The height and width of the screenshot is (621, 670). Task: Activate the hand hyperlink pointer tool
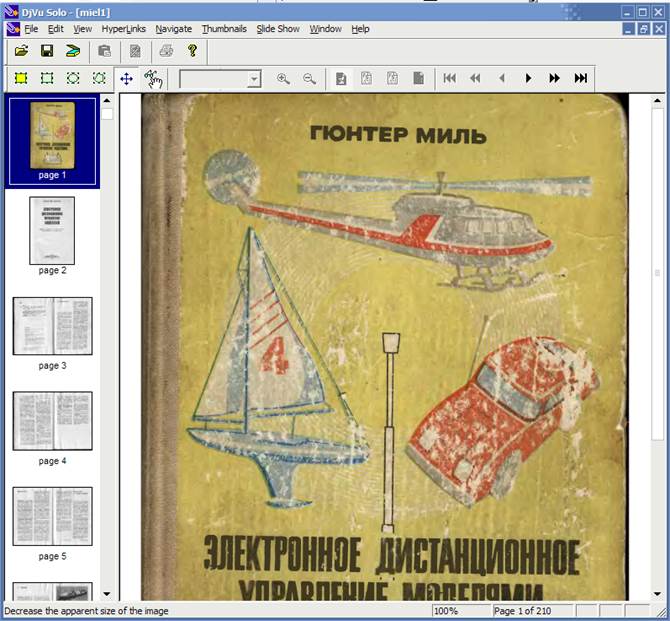coord(153,79)
